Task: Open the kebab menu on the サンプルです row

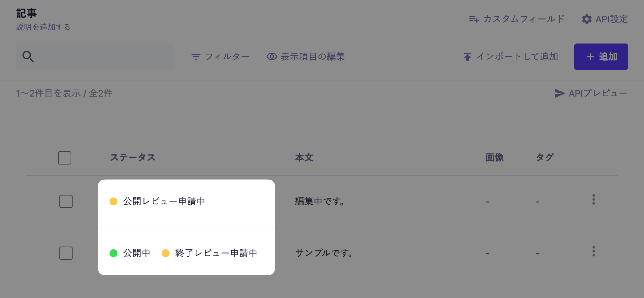Action: (594, 251)
